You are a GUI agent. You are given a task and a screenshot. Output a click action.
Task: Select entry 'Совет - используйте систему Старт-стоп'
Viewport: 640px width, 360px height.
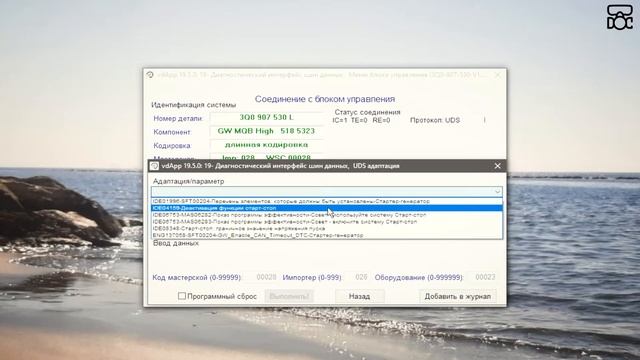click(327, 215)
